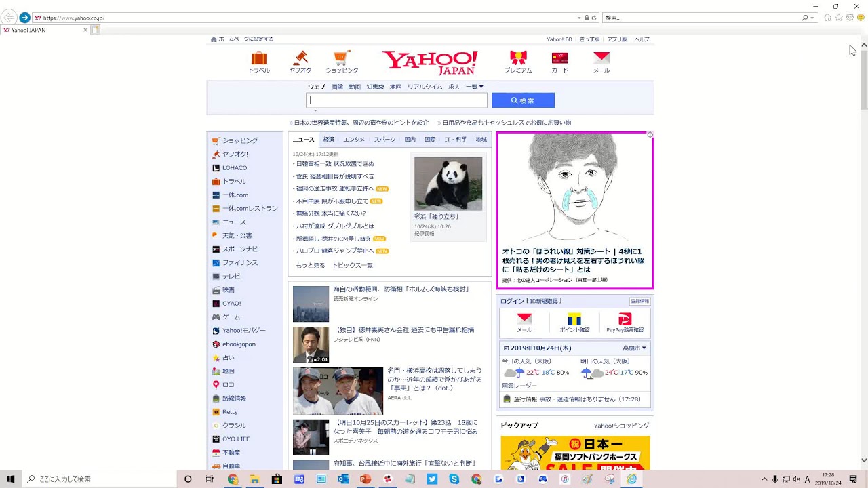Click the Windows Start button
The height and width of the screenshot is (488, 868).
[x=11, y=479]
